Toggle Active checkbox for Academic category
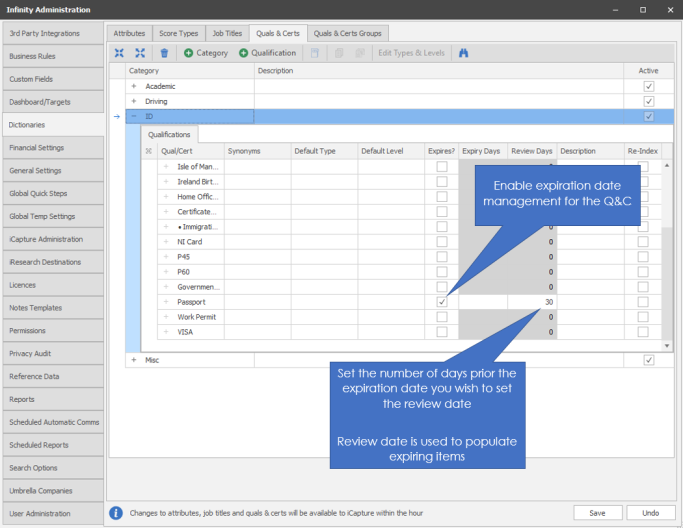This screenshot has height=528, width=683. point(648,87)
